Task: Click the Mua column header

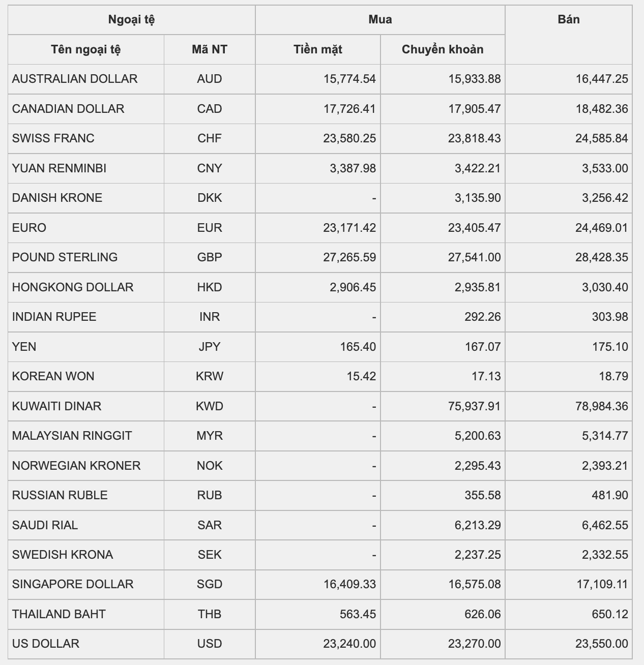Action: [380, 20]
